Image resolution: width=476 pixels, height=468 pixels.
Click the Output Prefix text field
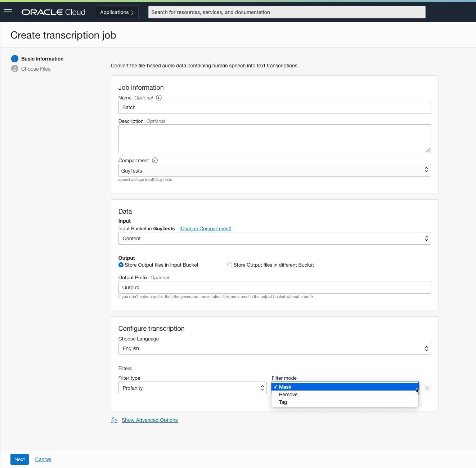point(274,288)
